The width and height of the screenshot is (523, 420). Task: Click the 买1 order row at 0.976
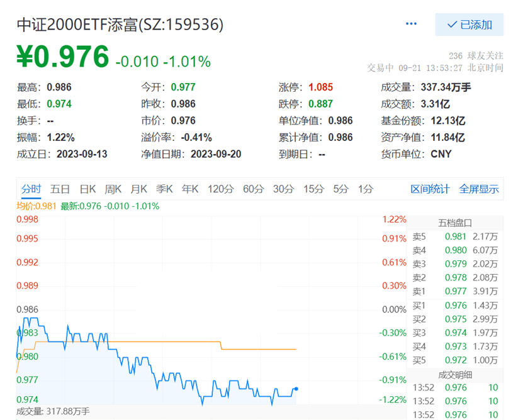pyautogui.click(x=455, y=306)
